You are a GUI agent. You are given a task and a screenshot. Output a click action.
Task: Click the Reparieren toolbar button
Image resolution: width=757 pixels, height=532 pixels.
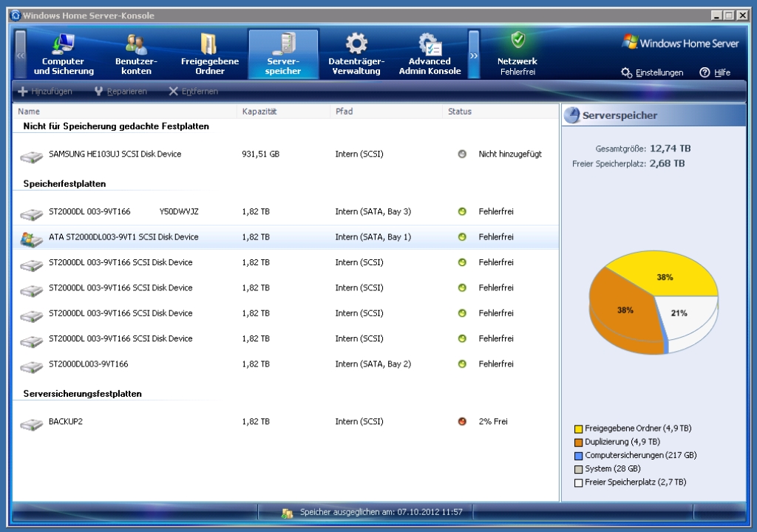(120, 91)
